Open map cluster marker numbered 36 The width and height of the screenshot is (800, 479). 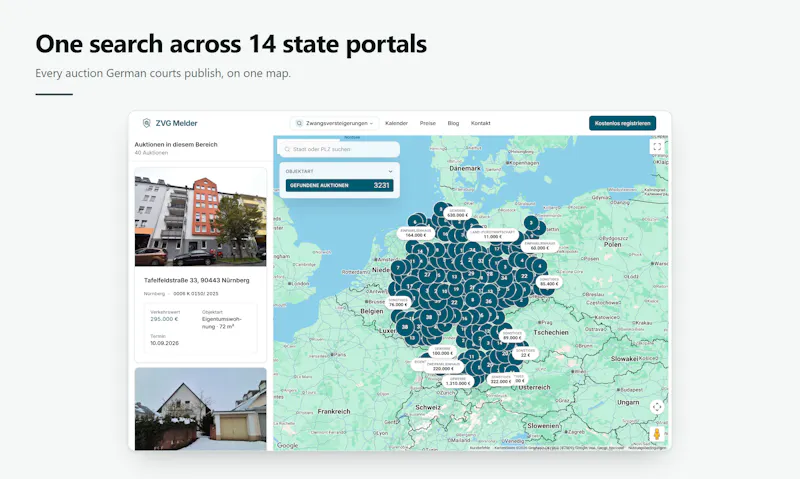pyautogui.click(x=488, y=301)
